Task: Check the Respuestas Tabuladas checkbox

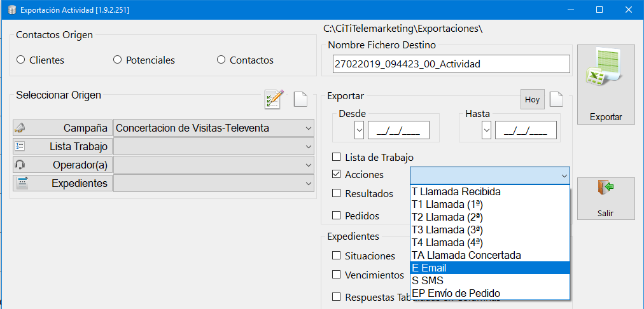Action: pos(337,297)
